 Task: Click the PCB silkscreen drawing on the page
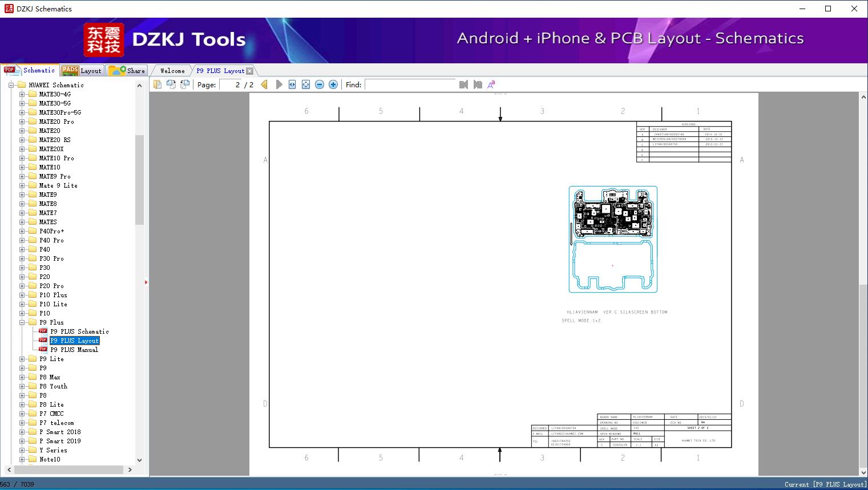point(613,239)
